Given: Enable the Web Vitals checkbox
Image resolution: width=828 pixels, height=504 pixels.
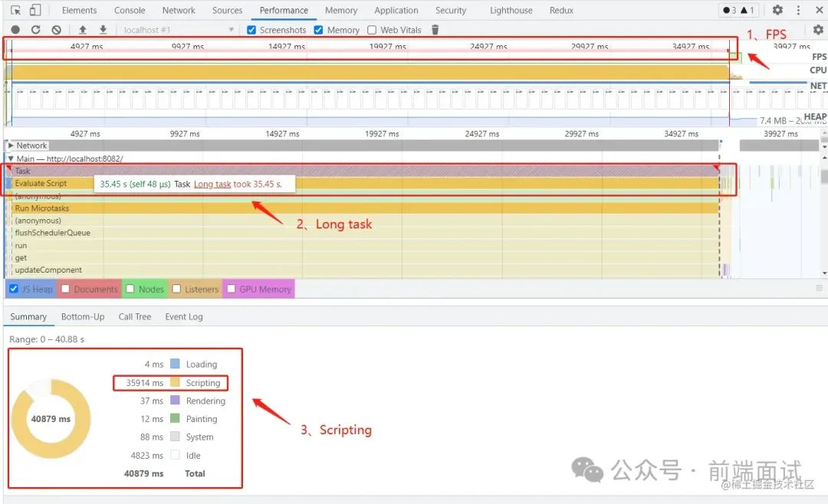Looking at the screenshot, I should (x=372, y=30).
